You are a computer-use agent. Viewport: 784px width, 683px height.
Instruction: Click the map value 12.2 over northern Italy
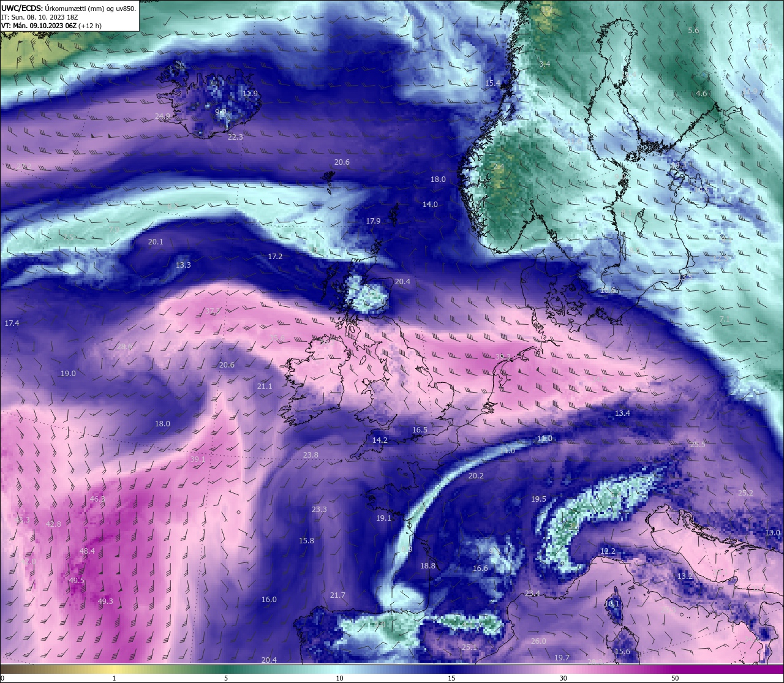[608, 551]
